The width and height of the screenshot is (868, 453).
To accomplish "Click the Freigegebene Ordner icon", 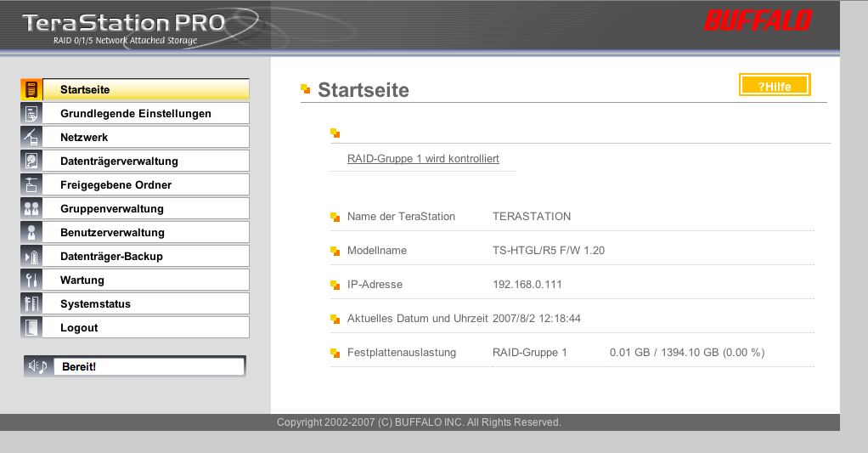I will (31, 184).
